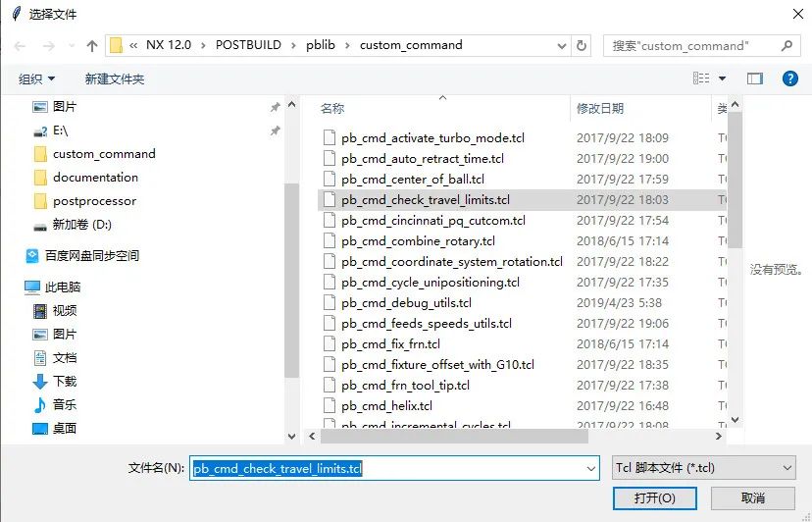This screenshot has height=522, width=812.
Task: Click the pin icon beside E:\
Action: pyautogui.click(x=275, y=130)
